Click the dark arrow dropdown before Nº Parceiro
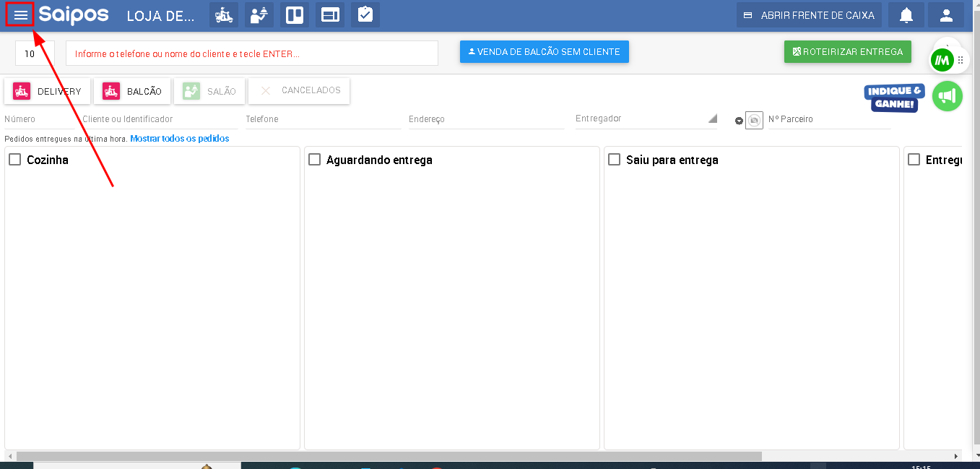Image resolution: width=980 pixels, height=469 pixels. (x=739, y=121)
